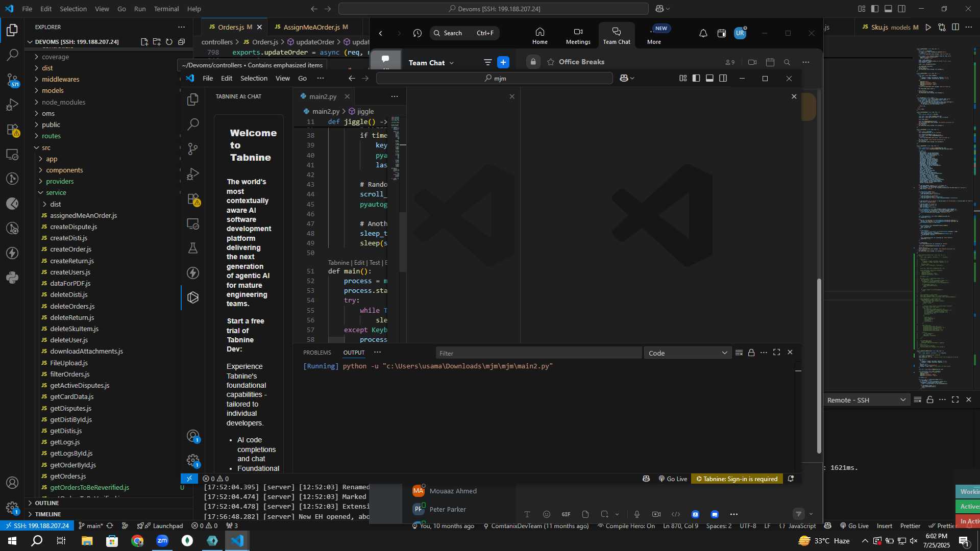This screenshot has width=980, height=551.
Task: Open Remote - SSH output channel dropdown
Action: point(866,400)
